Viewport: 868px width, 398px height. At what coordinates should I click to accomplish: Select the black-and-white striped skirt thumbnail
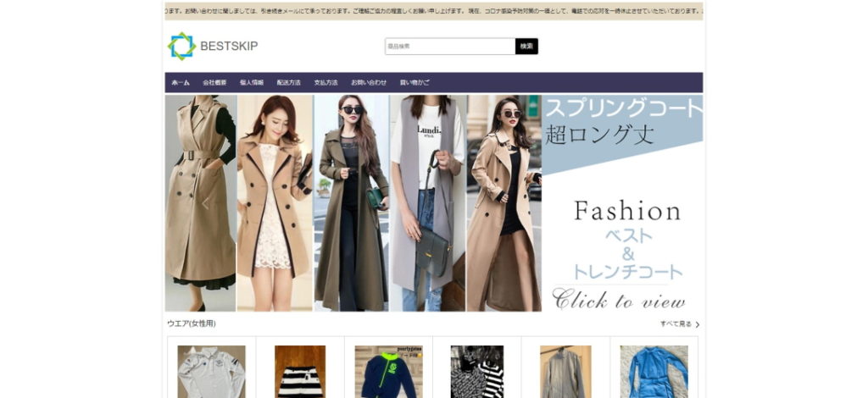pos(300,371)
